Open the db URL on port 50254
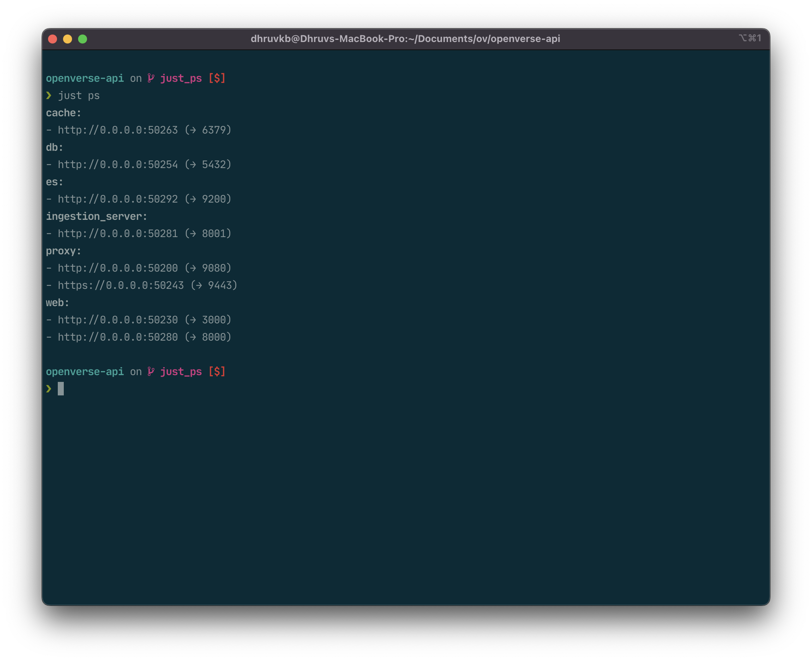The width and height of the screenshot is (812, 661). pos(118,164)
